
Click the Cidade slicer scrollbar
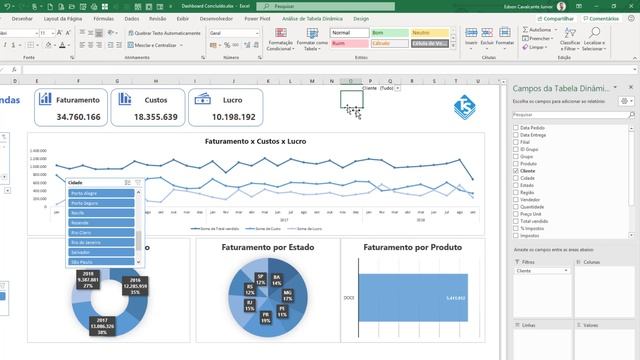(x=138, y=240)
